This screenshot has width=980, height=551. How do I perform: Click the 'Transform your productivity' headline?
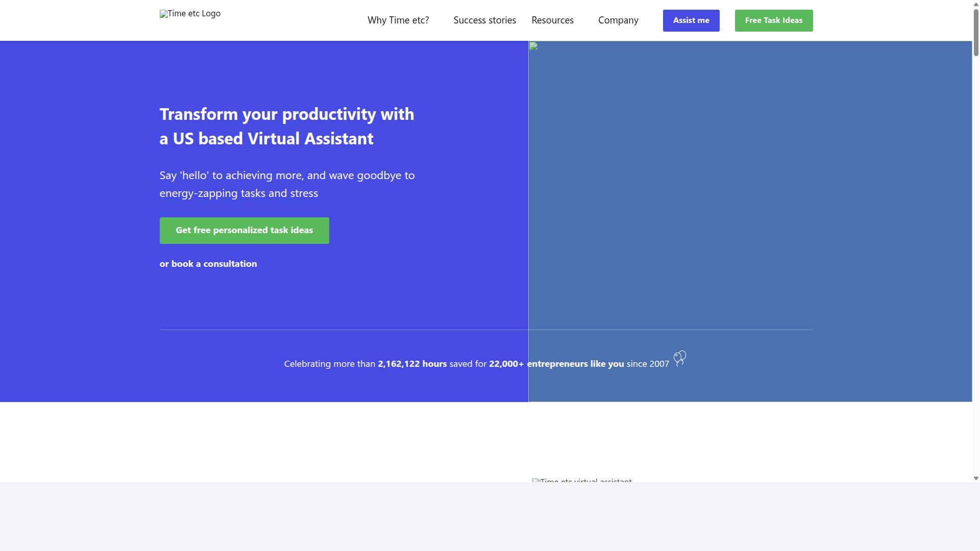point(287,126)
